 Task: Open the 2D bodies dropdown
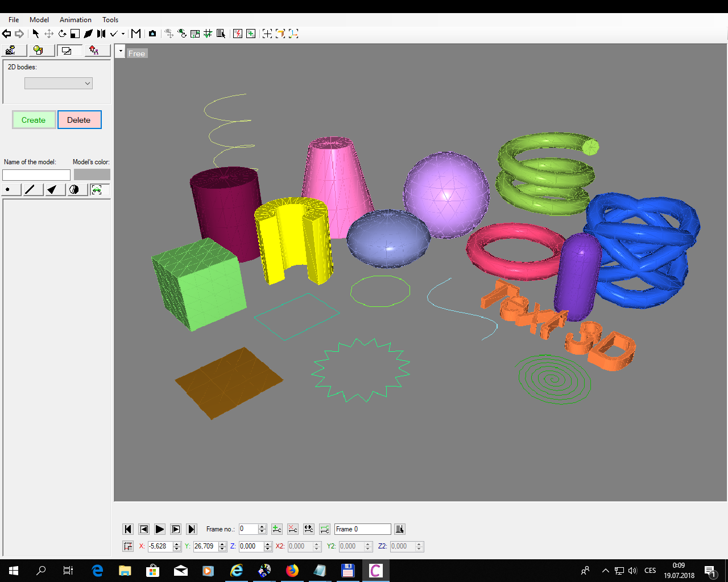[58, 84]
